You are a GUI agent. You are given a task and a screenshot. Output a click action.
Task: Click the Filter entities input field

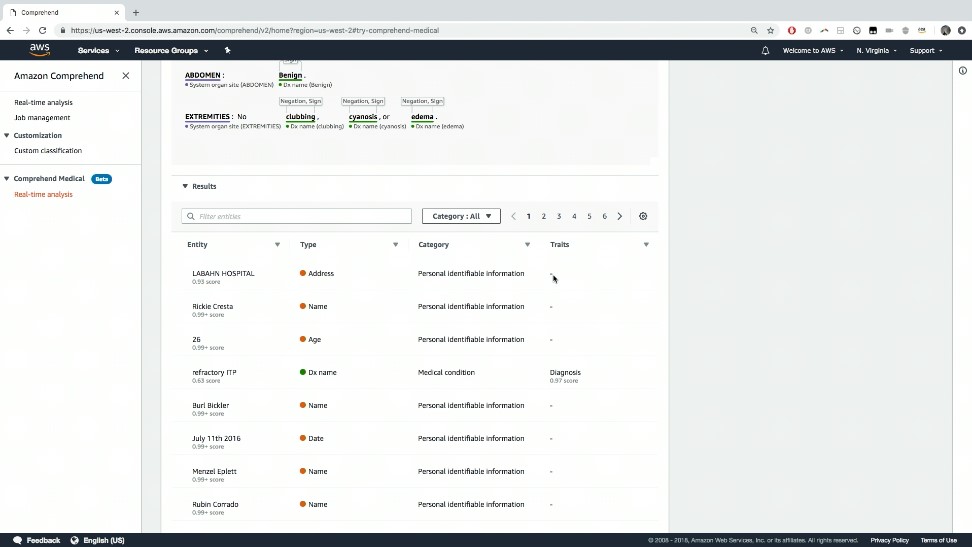(296, 216)
